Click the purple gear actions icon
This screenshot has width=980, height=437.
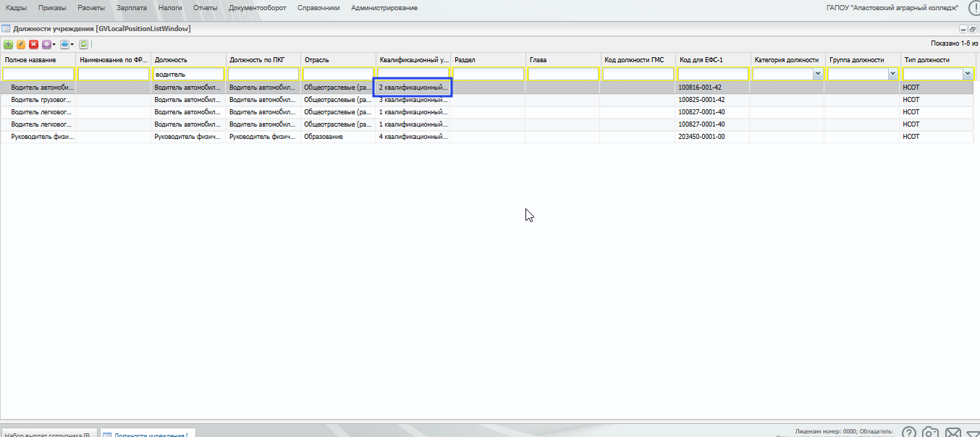[x=46, y=44]
